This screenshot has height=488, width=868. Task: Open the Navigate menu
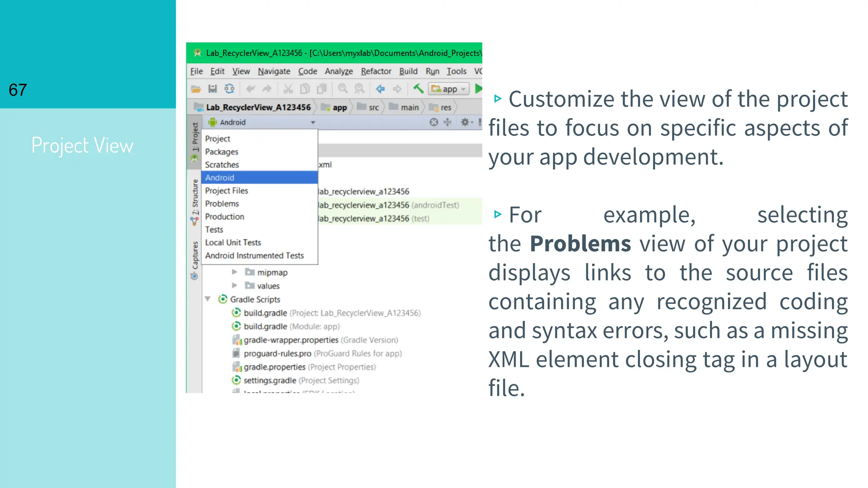(x=274, y=71)
